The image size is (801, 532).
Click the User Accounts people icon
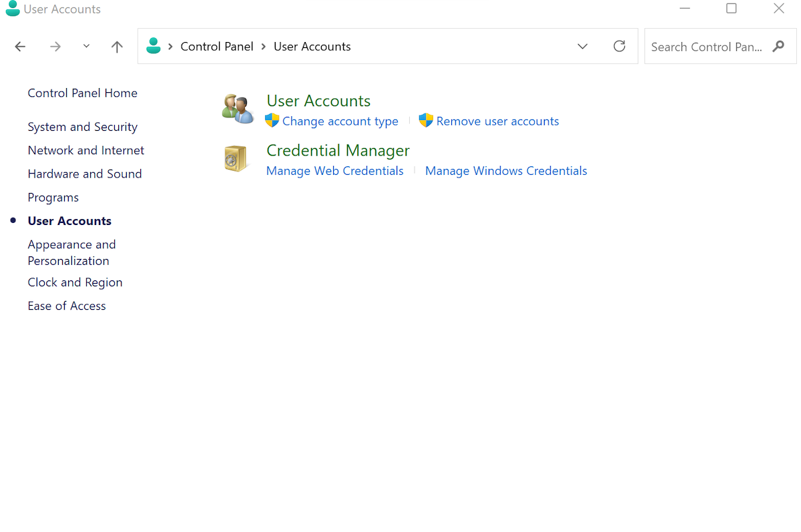click(238, 109)
